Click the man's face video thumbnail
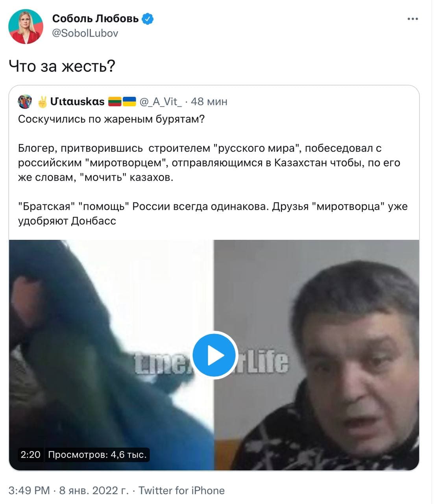 [317, 355]
